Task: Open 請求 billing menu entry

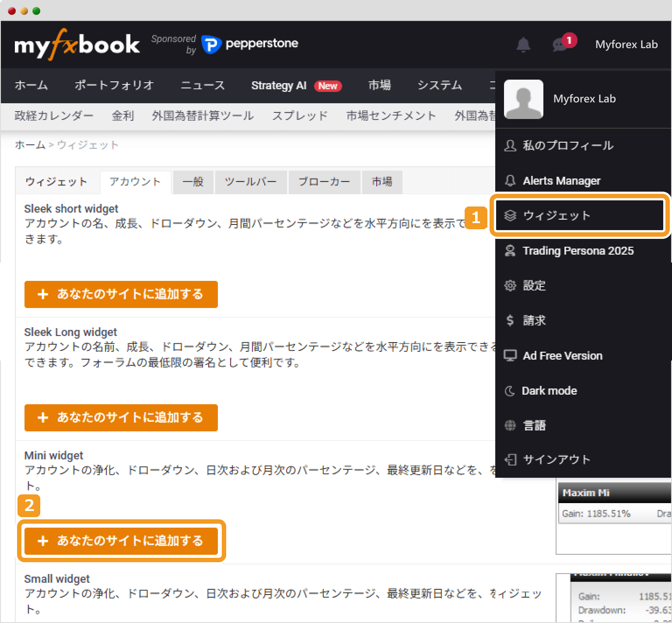Action: pyautogui.click(x=584, y=320)
